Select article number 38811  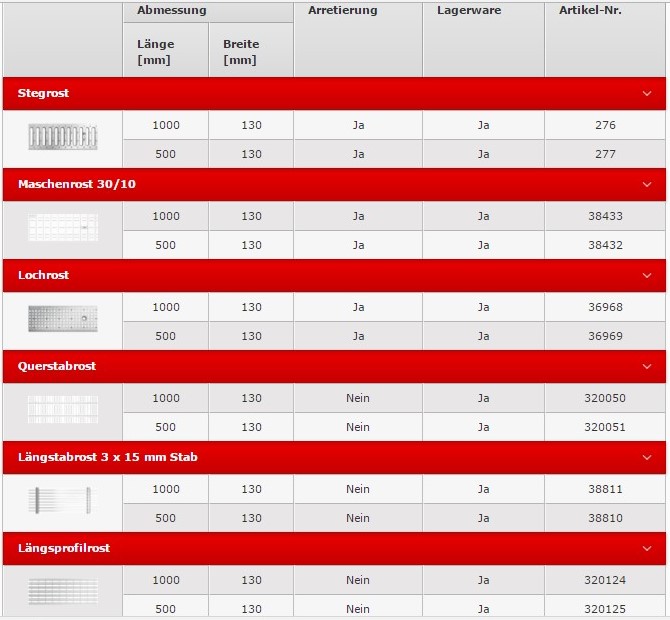click(x=605, y=489)
